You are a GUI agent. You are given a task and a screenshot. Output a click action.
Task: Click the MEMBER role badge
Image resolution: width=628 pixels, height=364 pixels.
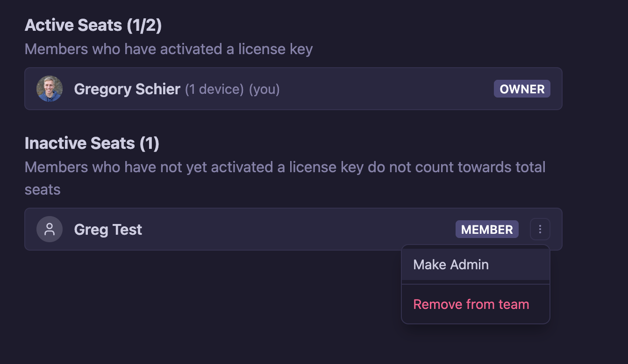[487, 230]
